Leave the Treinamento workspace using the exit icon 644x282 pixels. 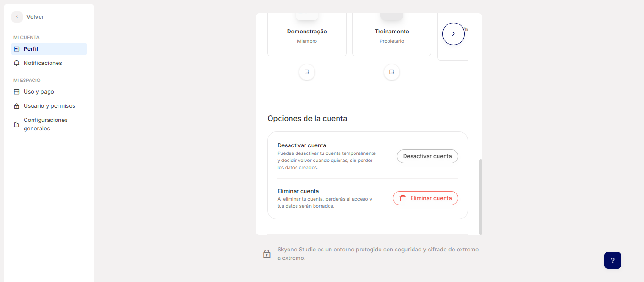pyautogui.click(x=392, y=72)
